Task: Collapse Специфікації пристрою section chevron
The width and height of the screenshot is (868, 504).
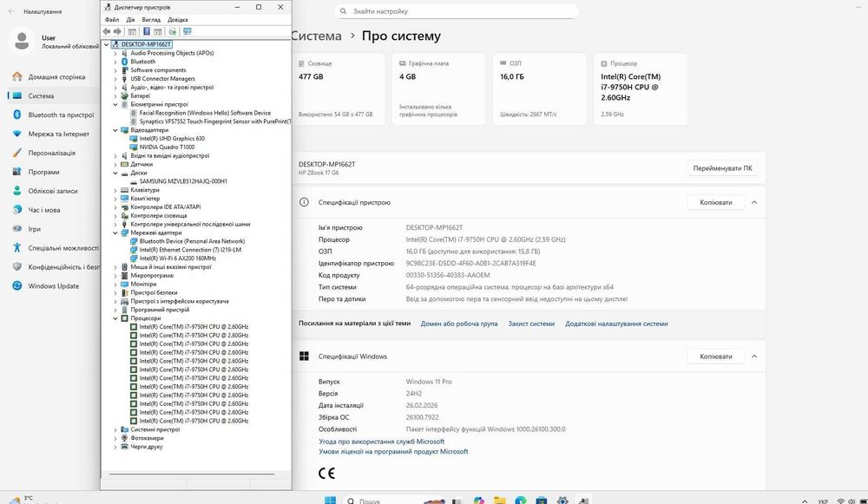Action: (754, 202)
